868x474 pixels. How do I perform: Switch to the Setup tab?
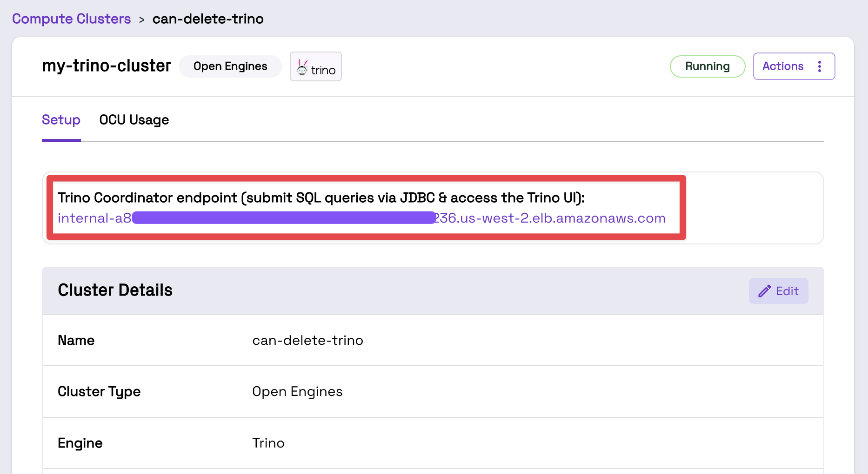click(61, 120)
